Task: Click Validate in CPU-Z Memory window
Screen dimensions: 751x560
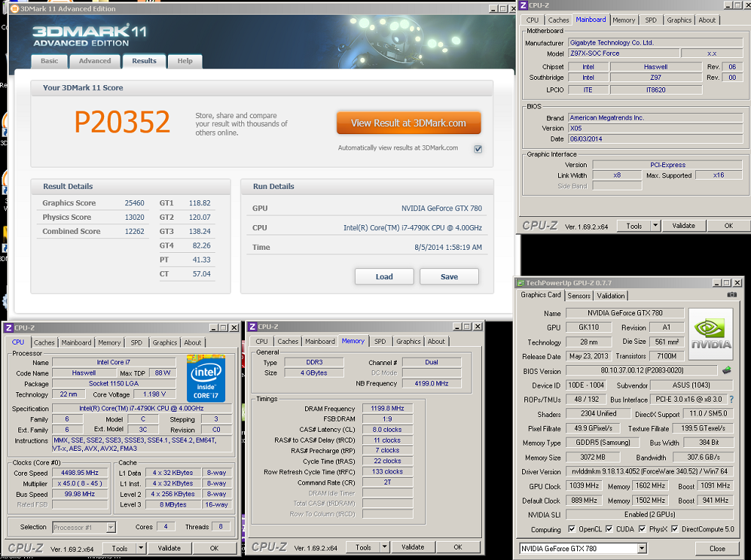Action: click(x=412, y=547)
